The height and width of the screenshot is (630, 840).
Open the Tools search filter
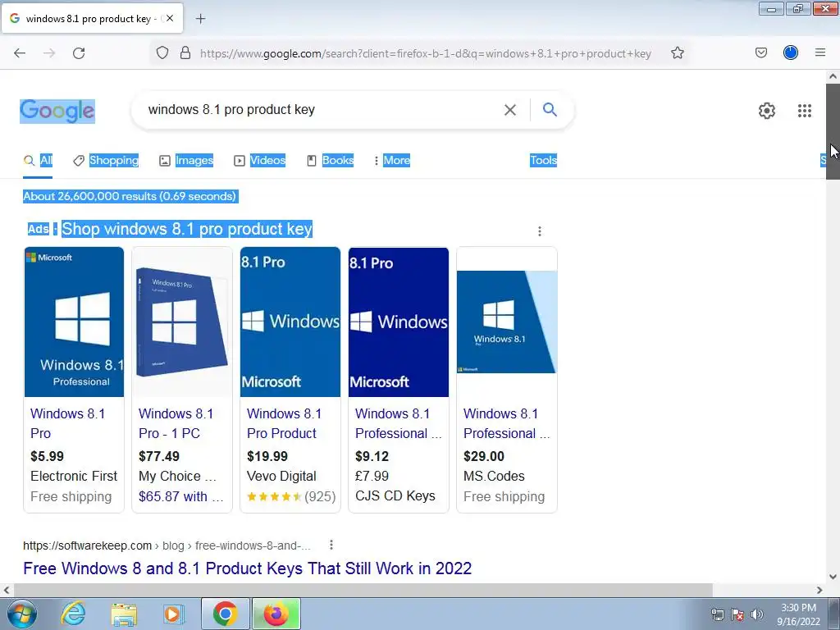pos(543,160)
